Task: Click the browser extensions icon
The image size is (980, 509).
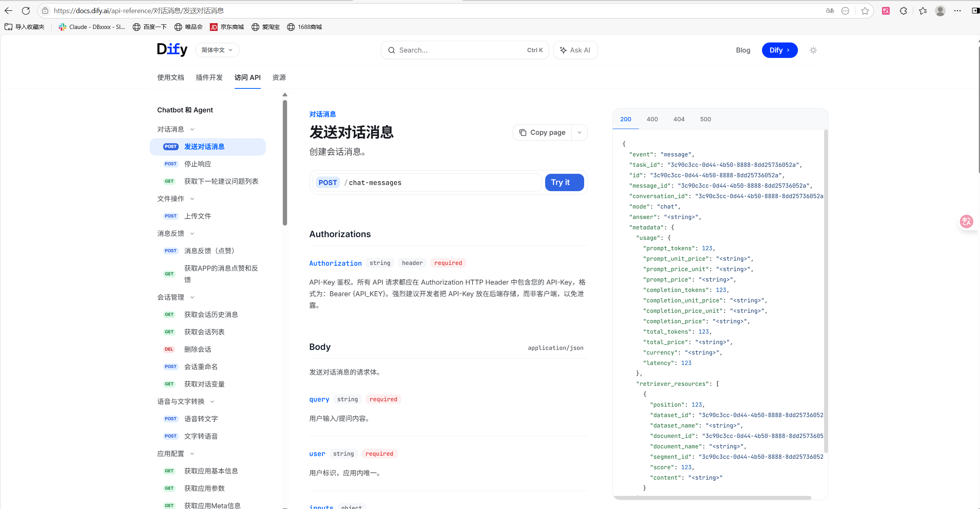Action: pos(903,11)
